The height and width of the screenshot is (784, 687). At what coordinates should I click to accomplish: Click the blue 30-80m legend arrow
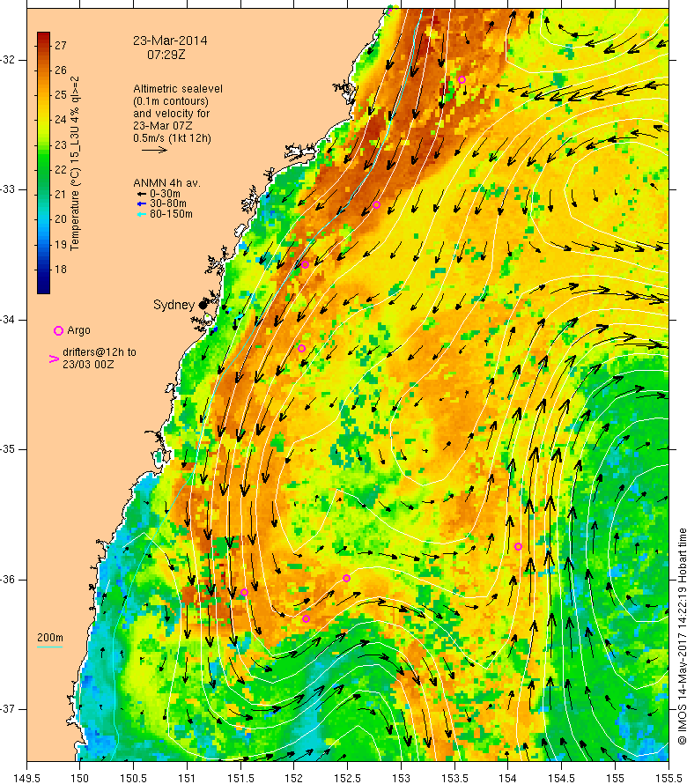pos(142,203)
